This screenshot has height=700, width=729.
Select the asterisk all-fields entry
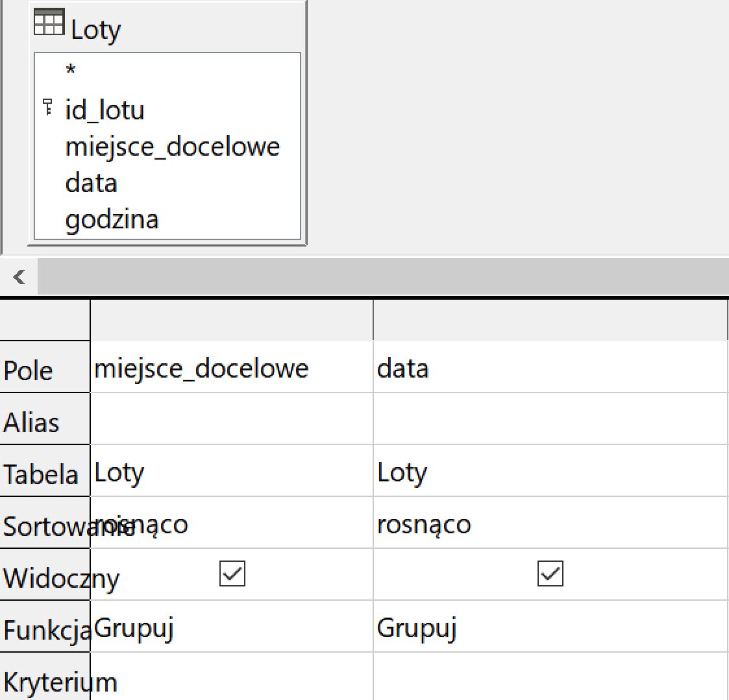point(71,71)
